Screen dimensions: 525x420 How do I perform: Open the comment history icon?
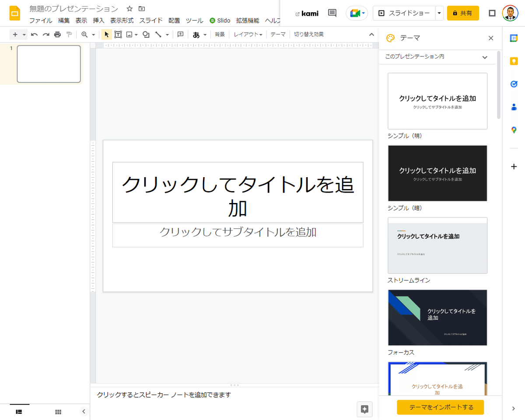pos(332,13)
